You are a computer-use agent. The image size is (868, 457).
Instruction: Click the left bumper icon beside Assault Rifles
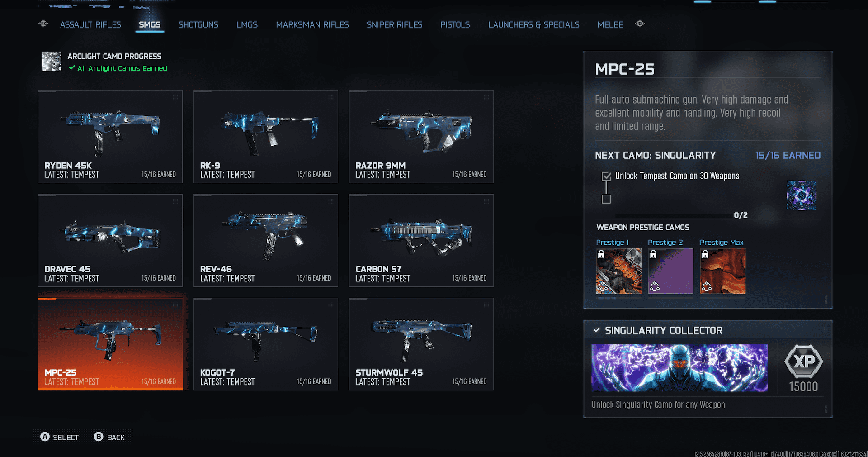click(x=44, y=24)
